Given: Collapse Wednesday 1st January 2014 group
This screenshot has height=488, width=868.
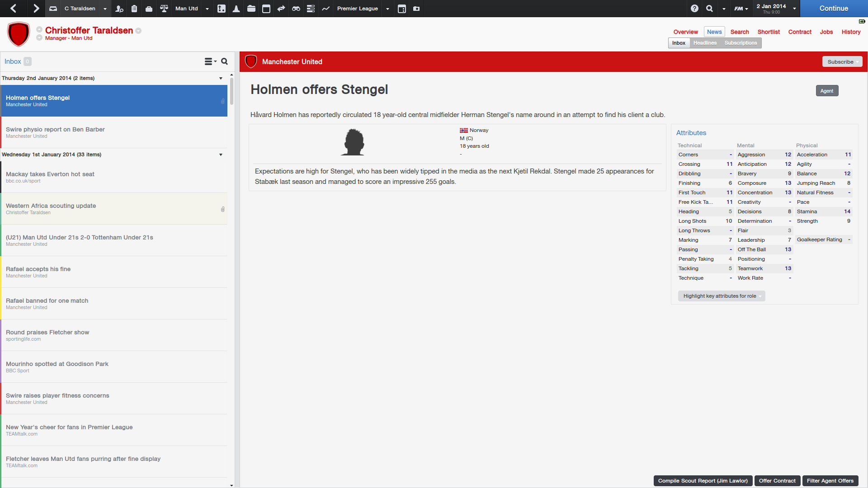Looking at the screenshot, I should 221,155.
